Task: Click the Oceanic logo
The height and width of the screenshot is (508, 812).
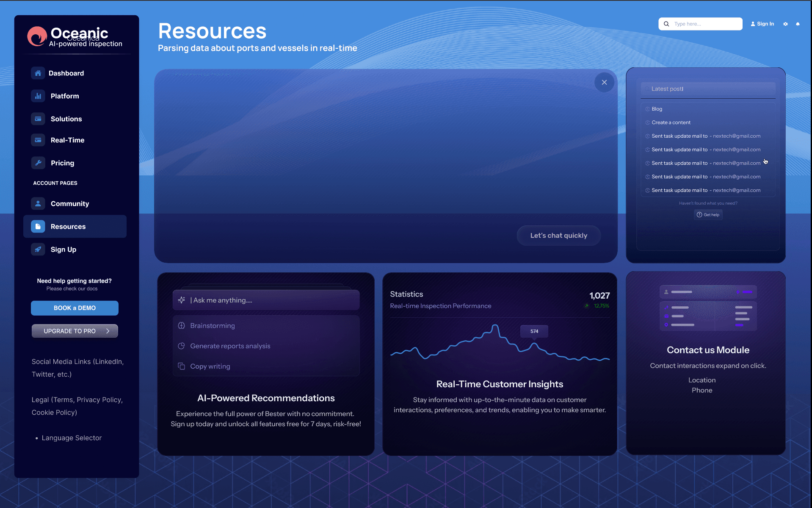Action: coord(37,36)
